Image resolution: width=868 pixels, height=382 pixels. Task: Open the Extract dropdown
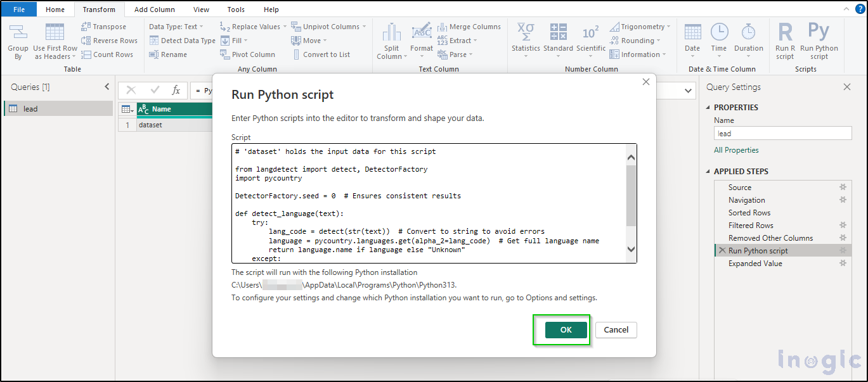tap(457, 41)
